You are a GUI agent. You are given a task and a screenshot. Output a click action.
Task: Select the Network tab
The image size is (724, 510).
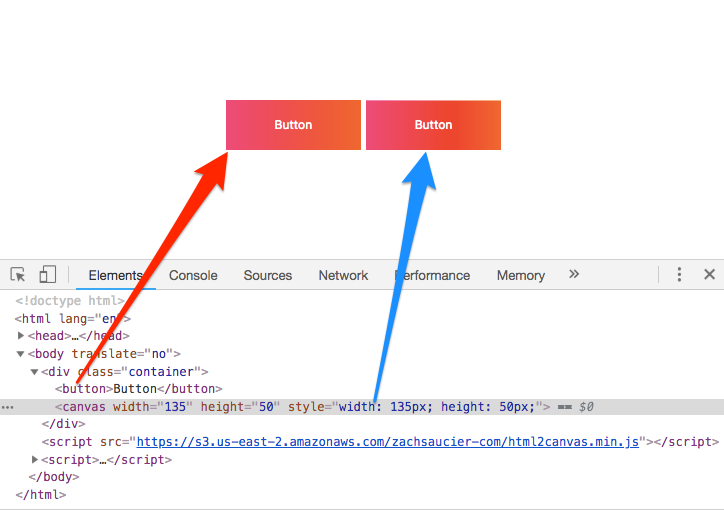[x=343, y=275]
